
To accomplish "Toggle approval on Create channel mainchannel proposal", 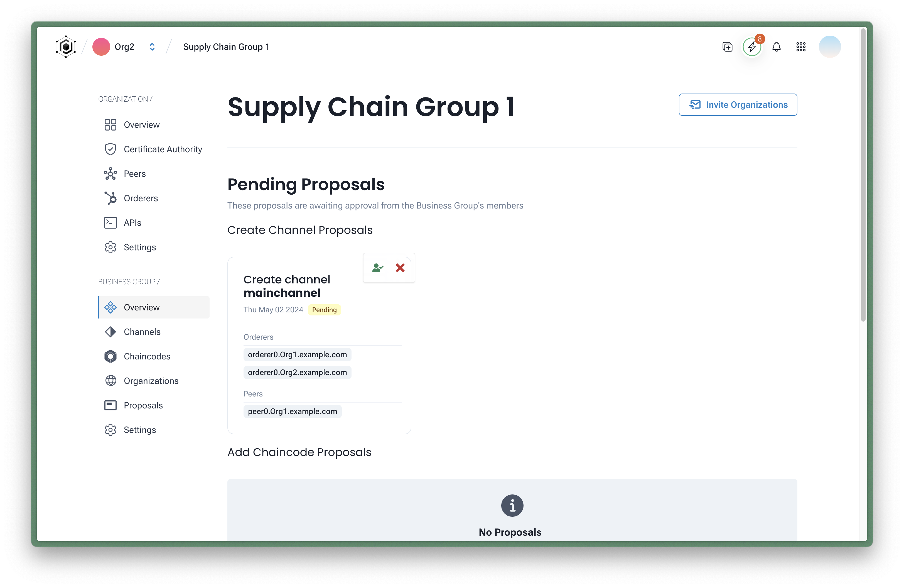I will [377, 267].
